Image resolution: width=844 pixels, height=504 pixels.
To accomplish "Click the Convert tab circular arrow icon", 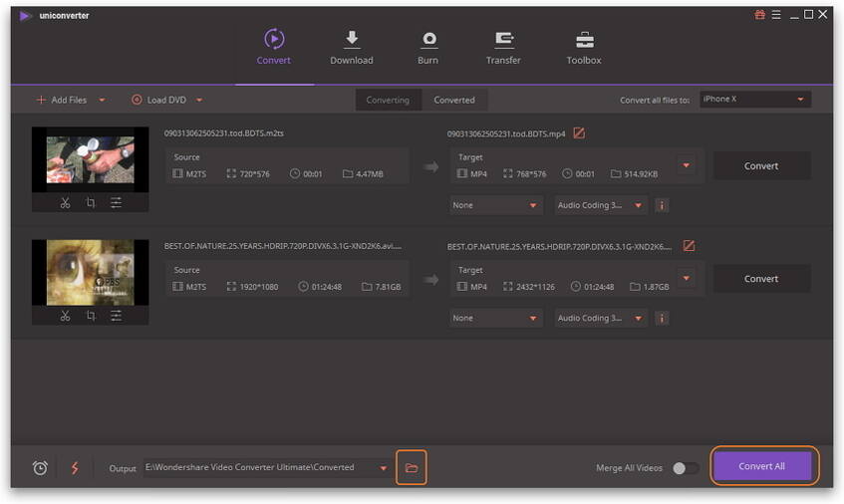I will click(274, 39).
